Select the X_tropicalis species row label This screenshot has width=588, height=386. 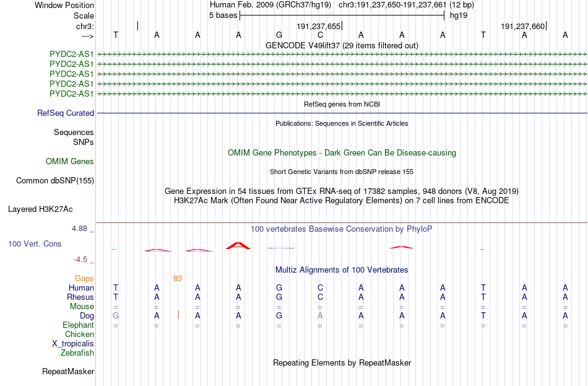pyautogui.click(x=73, y=344)
